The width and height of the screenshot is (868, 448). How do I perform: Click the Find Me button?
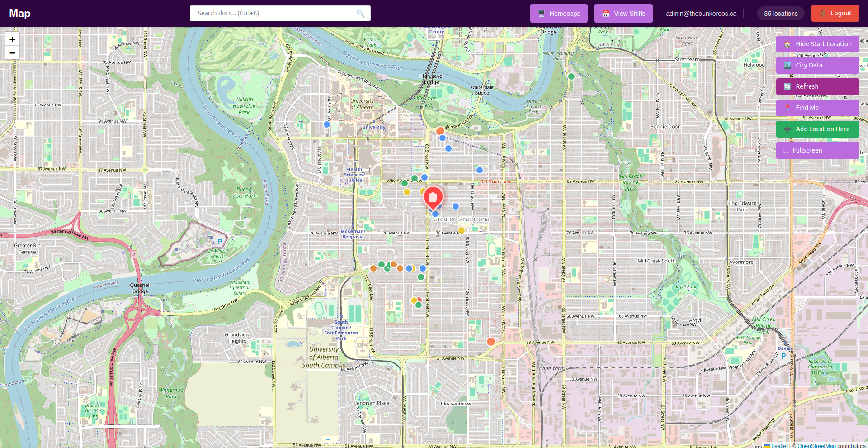pos(817,108)
